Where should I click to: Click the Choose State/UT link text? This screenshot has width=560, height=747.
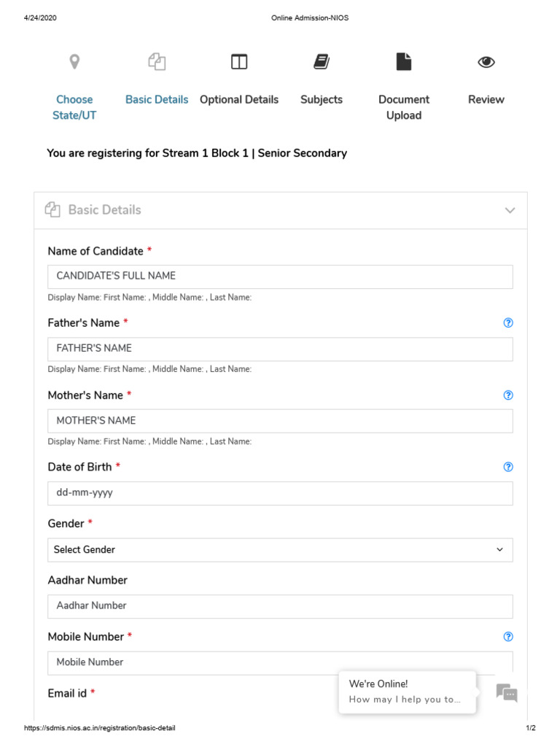[x=74, y=107]
